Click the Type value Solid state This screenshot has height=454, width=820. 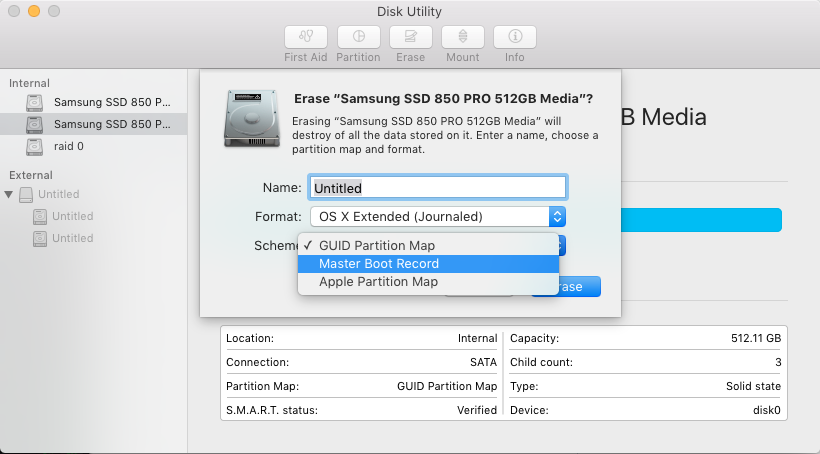[x=753, y=387]
